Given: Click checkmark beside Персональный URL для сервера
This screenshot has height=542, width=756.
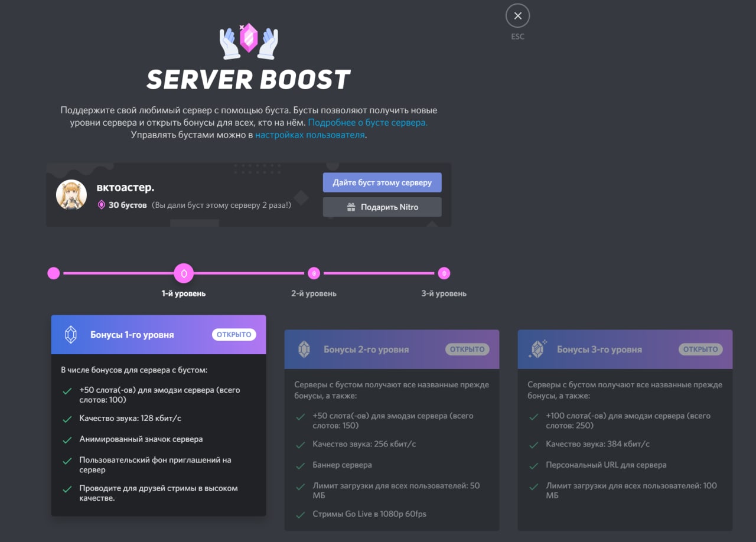Looking at the screenshot, I should 534,466.
